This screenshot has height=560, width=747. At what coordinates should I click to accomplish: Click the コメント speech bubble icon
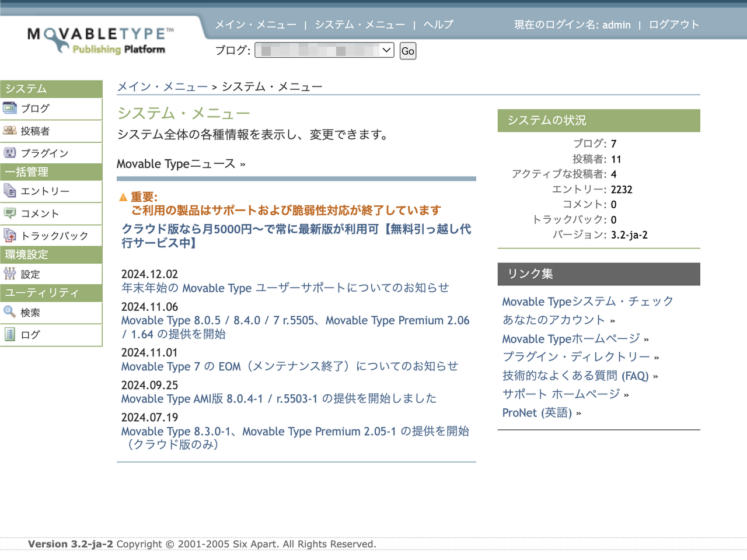click(x=10, y=213)
